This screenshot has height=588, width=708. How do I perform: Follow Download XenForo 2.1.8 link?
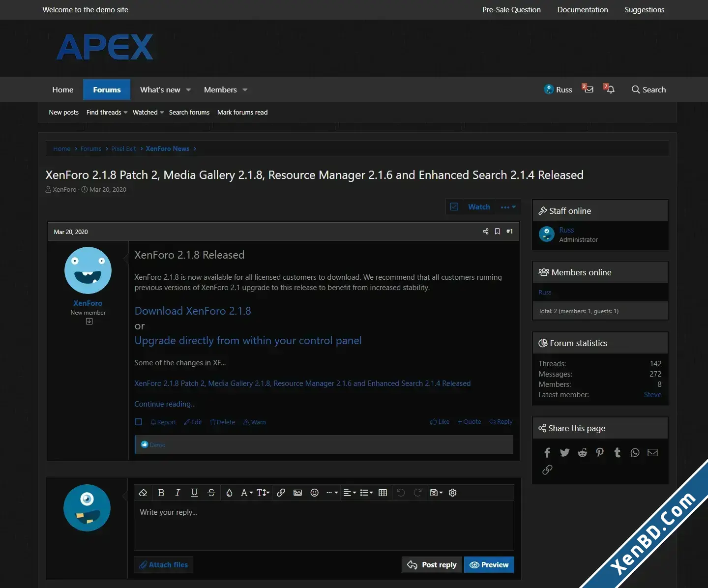click(193, 311)
